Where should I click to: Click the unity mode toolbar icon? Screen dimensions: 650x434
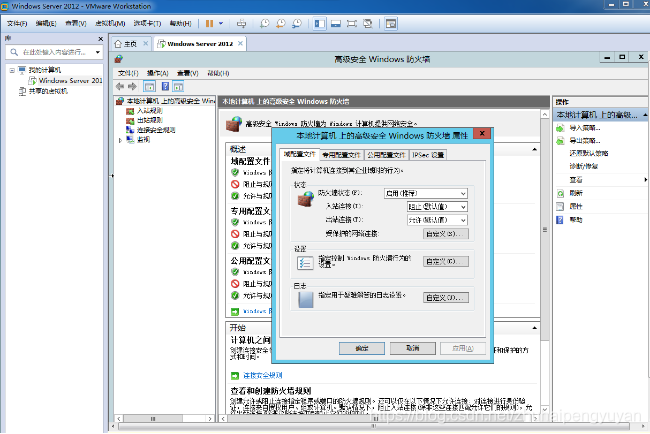tap(368, 24)
